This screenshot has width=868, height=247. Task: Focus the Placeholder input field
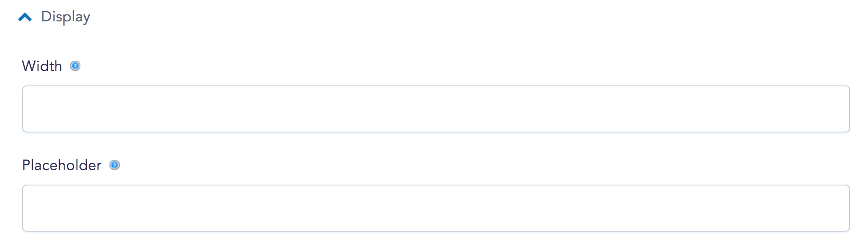point(436,208)
